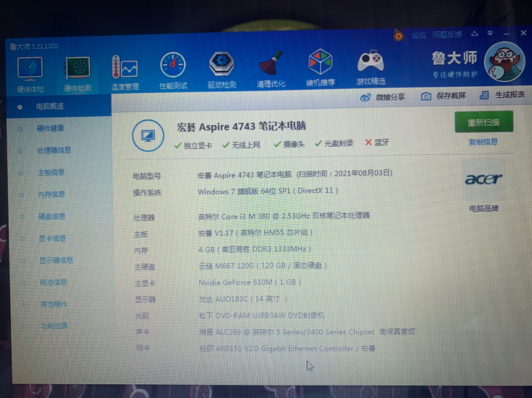The image size is (532, 398).
Task: Open 驱动检测 driver detection
Action: [221, 70]
